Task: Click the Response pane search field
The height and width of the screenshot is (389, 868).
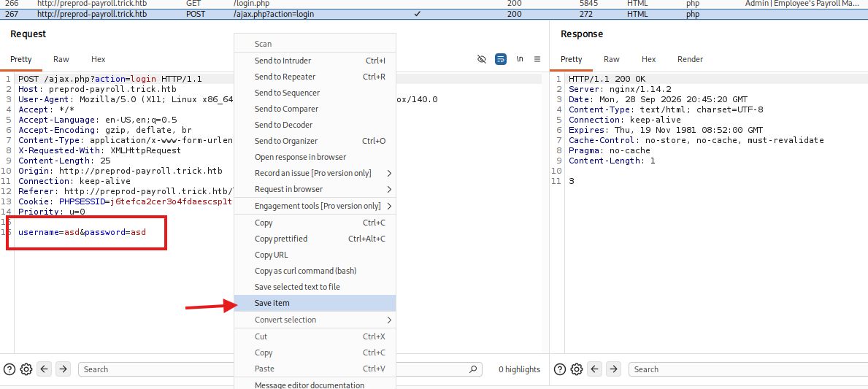Action: 748,369
